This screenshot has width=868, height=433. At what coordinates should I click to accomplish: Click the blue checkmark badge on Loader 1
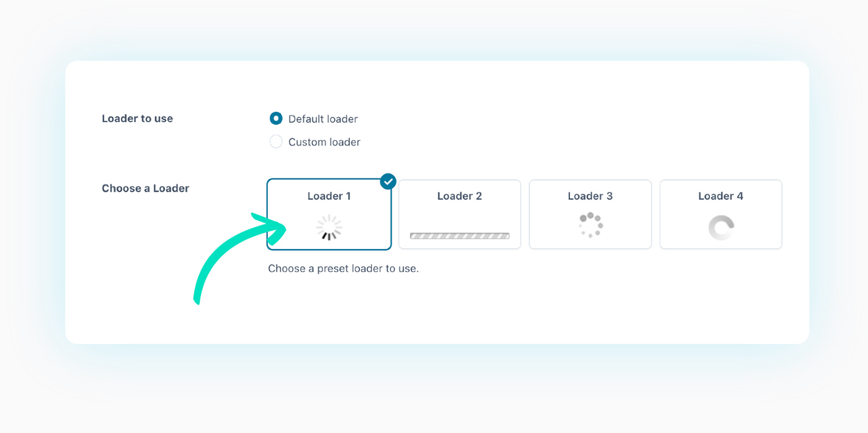(388, 182)
